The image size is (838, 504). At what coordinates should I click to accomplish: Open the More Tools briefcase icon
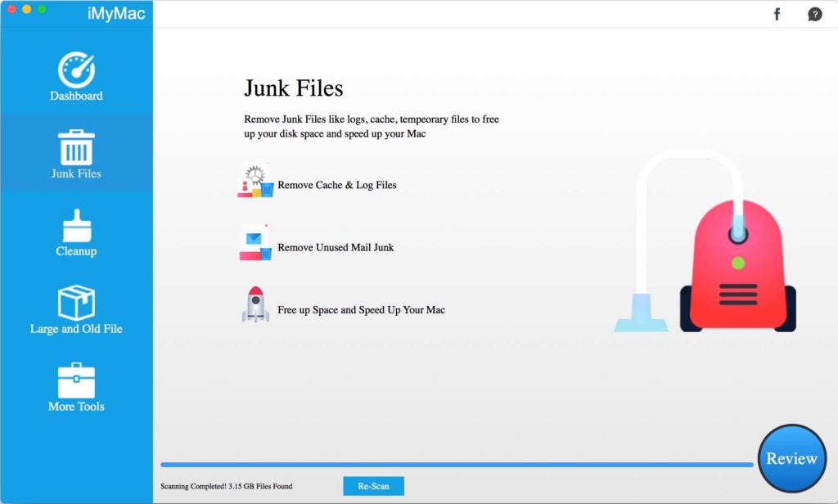(x=76, y=380)
